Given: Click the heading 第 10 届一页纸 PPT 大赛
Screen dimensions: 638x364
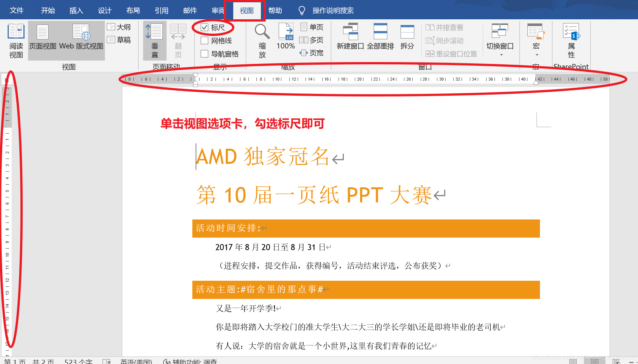Looking at the screenshot, I should [x=314, y=195].
